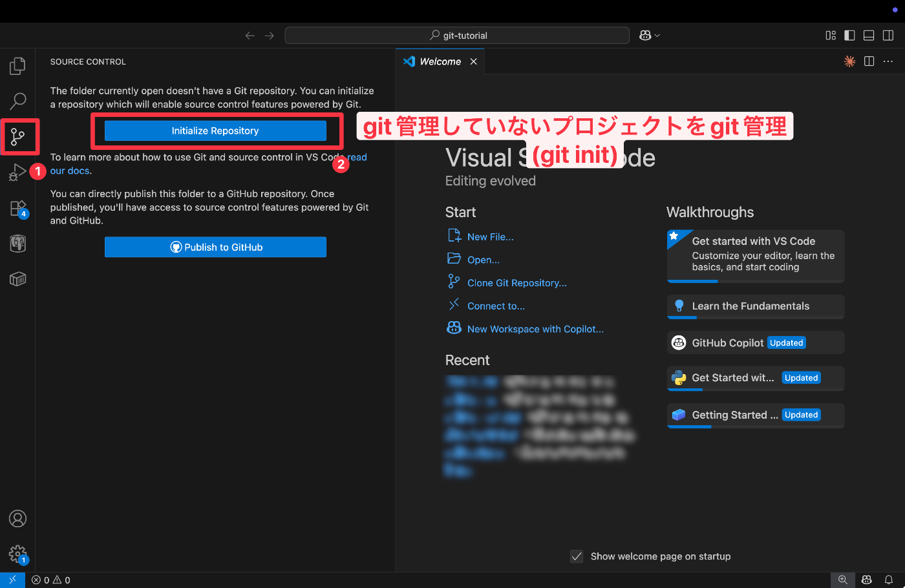The width and height of the screenshot is (905, 588).
Task: Select the Welcome tab
Action: pyautogui.click(x=440, y=61)
